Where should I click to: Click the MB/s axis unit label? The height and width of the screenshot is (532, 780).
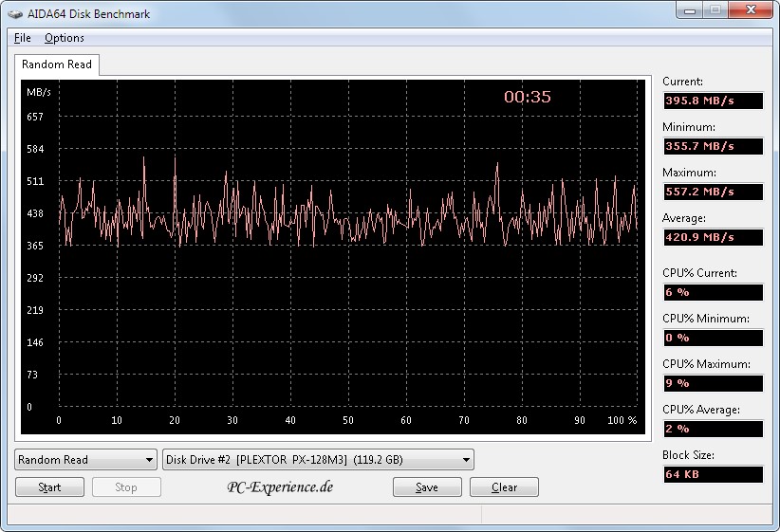point(39,92)
